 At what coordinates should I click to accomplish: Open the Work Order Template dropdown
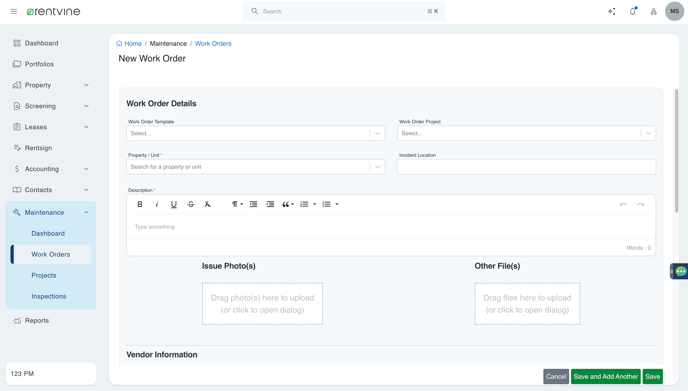click(x=256, y=133)
